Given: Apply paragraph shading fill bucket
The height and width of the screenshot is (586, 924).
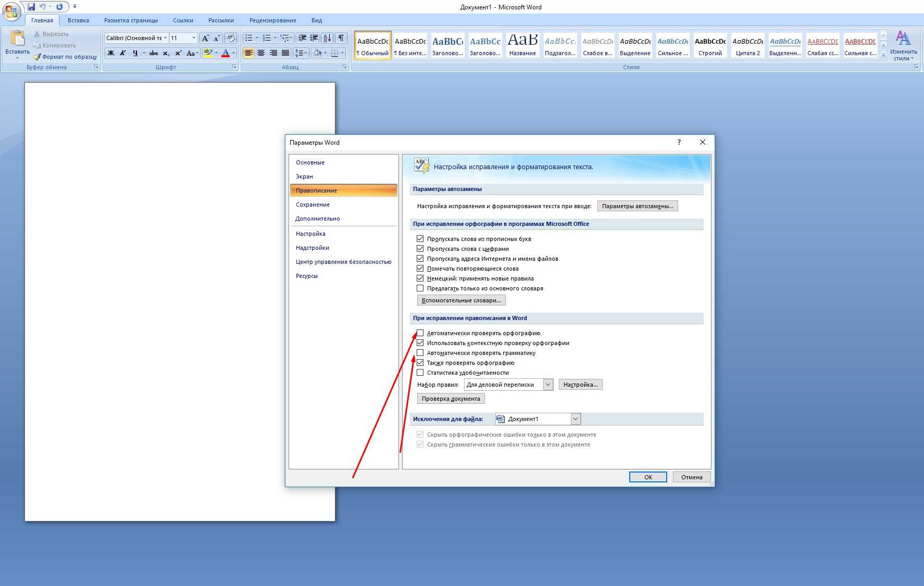Looking at the screenshot, I should [x=317, y=53].
